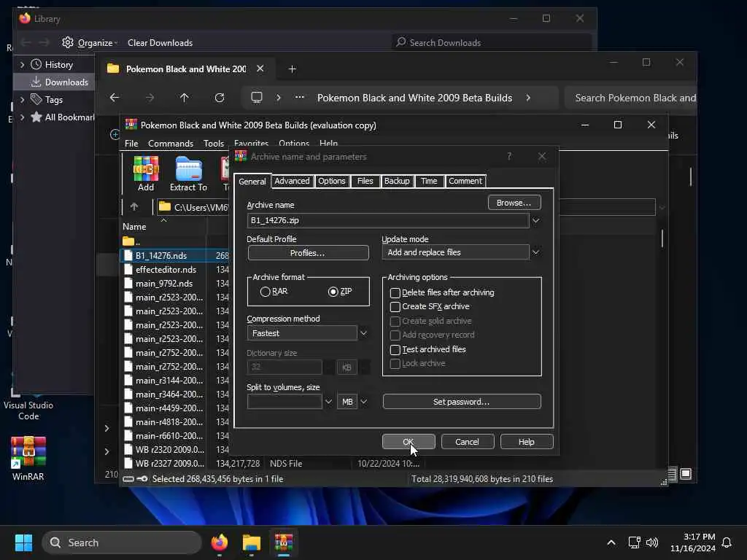Click the help question mark in dialog title
Viewport: 747px width, 560px height.
[x=508, y=156]
